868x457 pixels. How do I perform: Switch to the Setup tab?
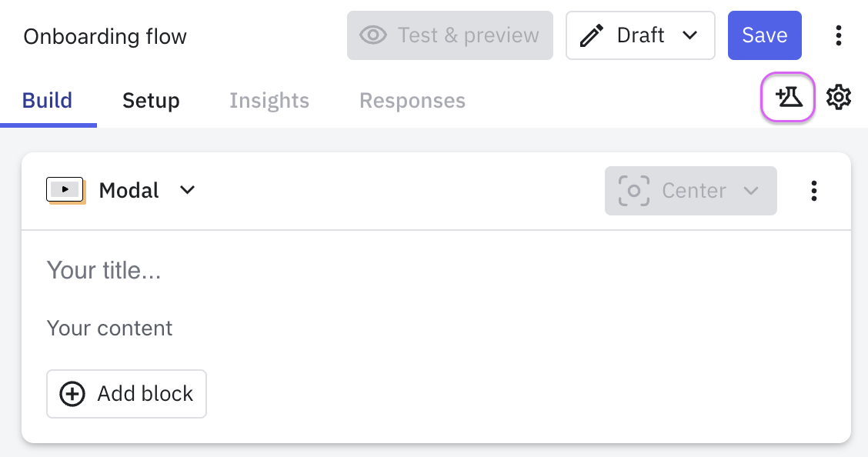point(151,101)
